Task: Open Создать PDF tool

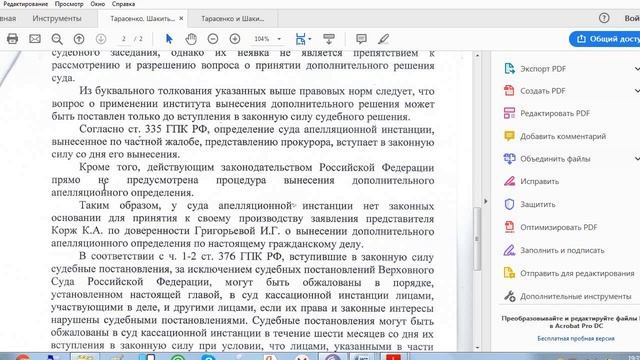Action: [535, 91]
